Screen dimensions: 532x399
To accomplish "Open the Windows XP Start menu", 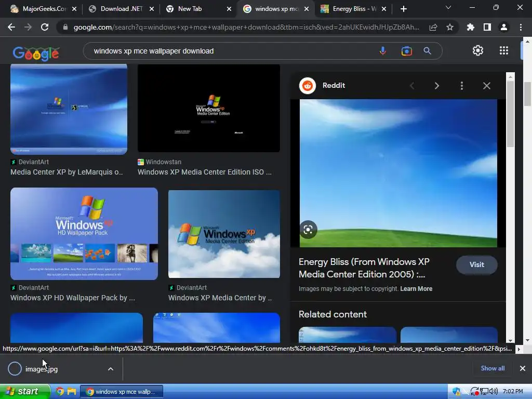I will (x=25, y=391).
